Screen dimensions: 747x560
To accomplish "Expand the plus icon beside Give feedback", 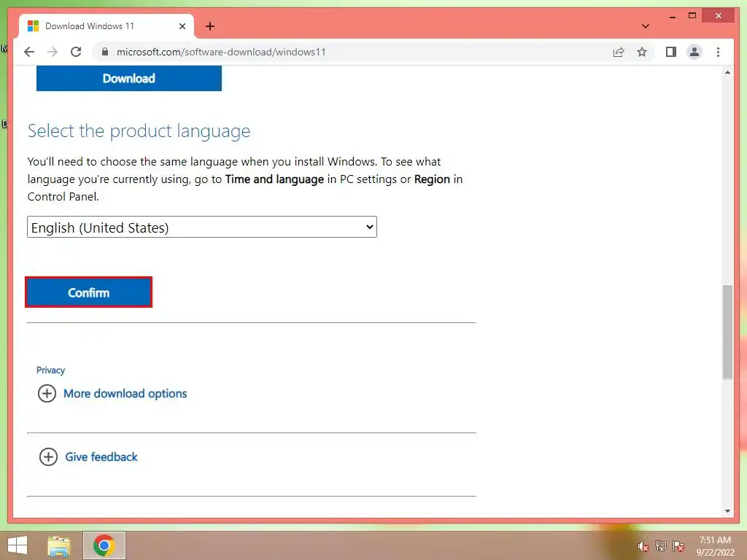I will pos(48,456).
